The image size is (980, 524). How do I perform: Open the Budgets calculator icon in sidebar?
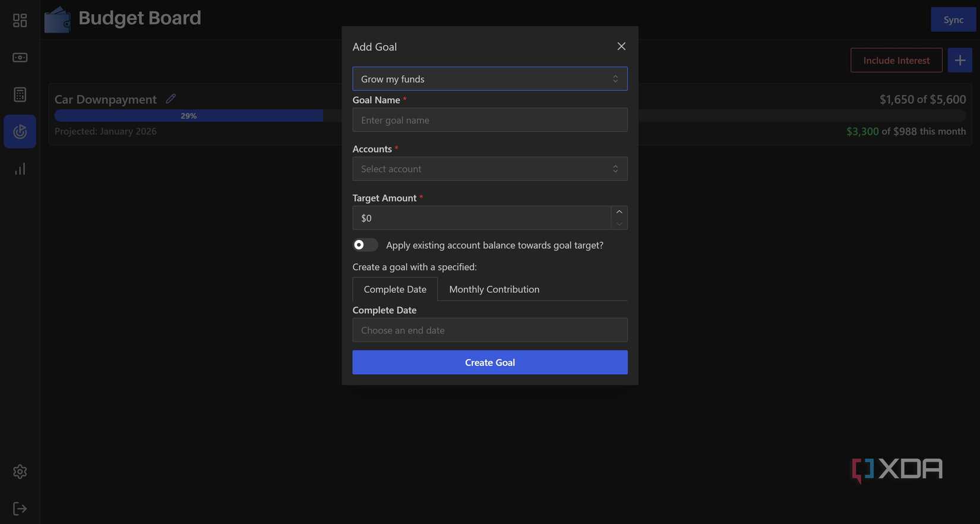(x=20, y=94)
